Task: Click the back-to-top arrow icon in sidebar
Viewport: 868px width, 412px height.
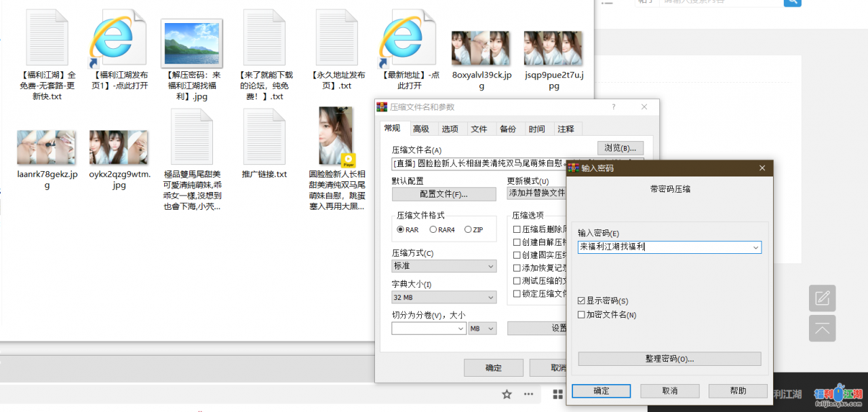Action: pyautogui.click(x=822, y=329)
